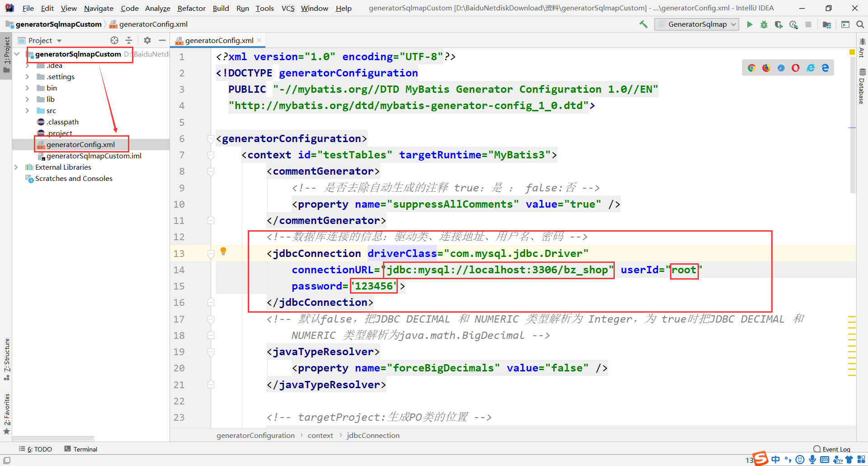
Task: Open the Event Log
Action: [x=832, y=449]
